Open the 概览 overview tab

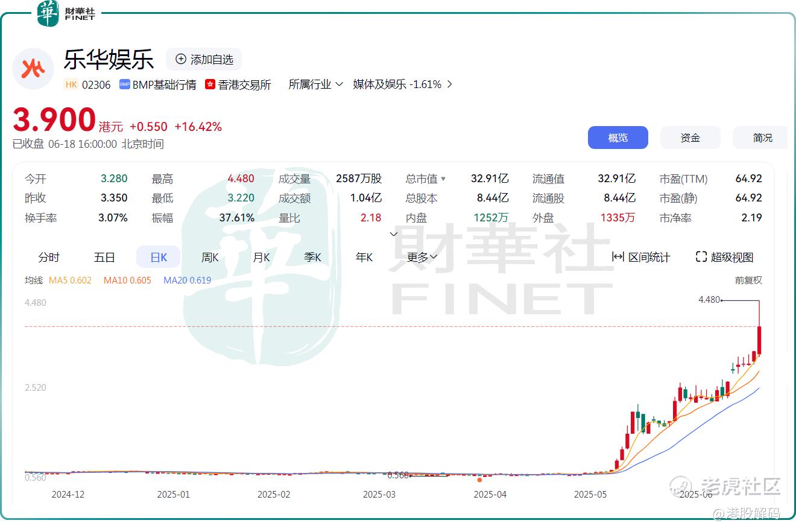point(618,138)
